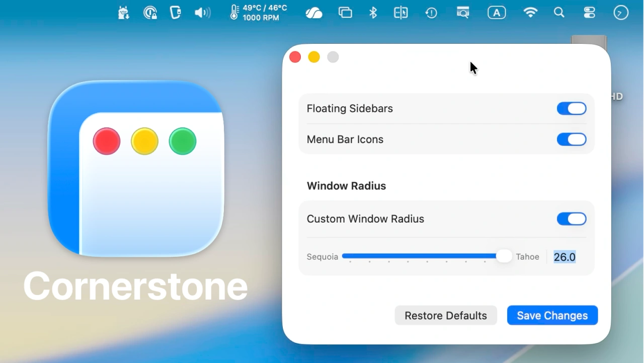Image resolution: width=644 pixels, height=363 pixels.
Task: Open Spotlight search
Action: [x=559, y=13]
